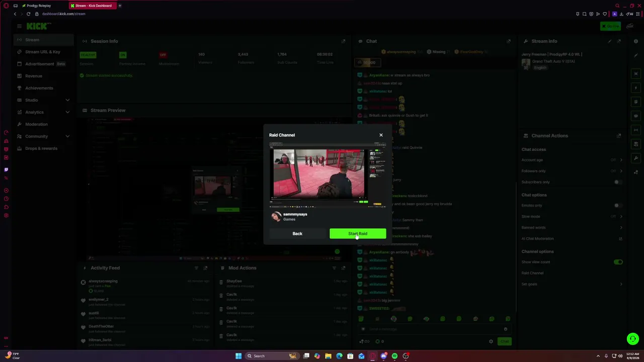The height and width of the screenshot is (362, 644).
Task: Open the Stream sidebar item
Action: [44, 40]
